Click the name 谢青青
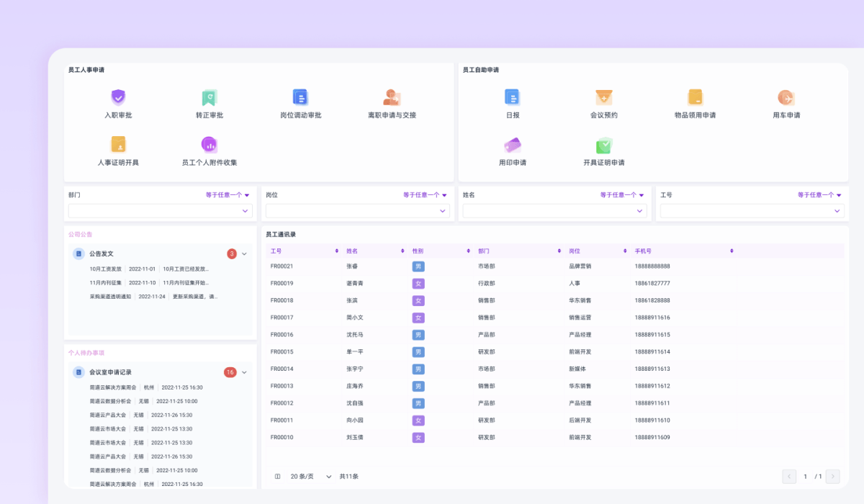 (x=354, y=284)
